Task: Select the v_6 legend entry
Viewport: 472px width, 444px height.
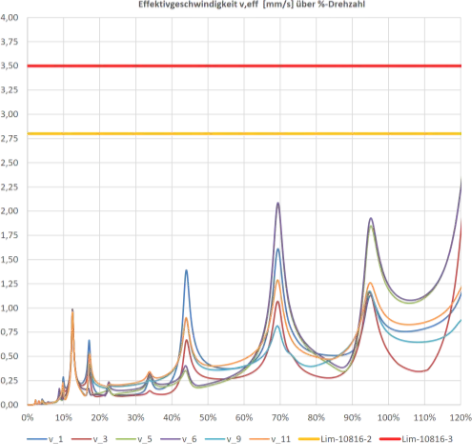Action: (178, 439)
